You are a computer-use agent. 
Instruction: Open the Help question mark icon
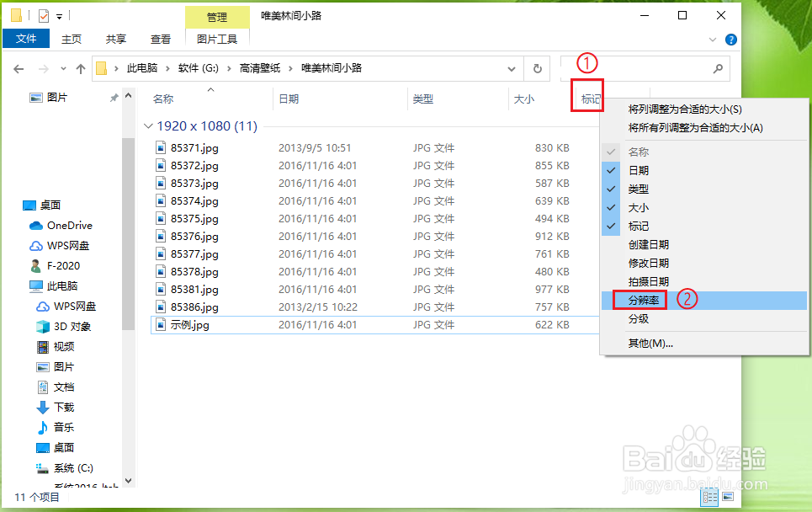pos(731,40)
